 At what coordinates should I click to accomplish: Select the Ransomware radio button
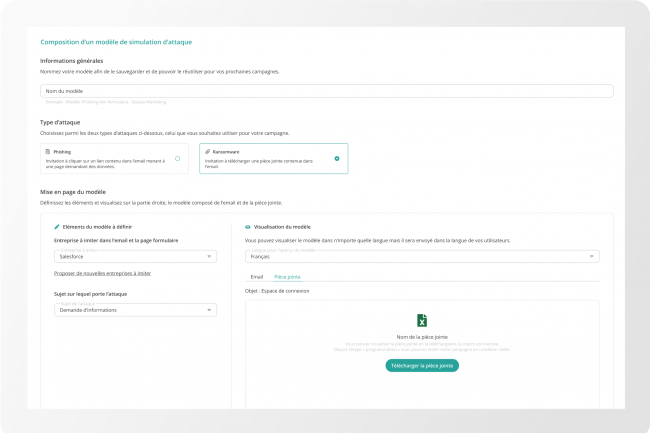pos(337,158)
